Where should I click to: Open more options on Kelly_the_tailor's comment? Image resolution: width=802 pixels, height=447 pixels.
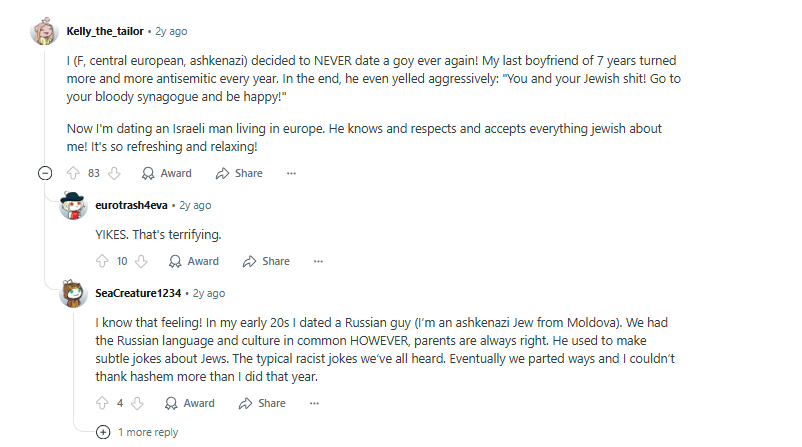point(291,173)
